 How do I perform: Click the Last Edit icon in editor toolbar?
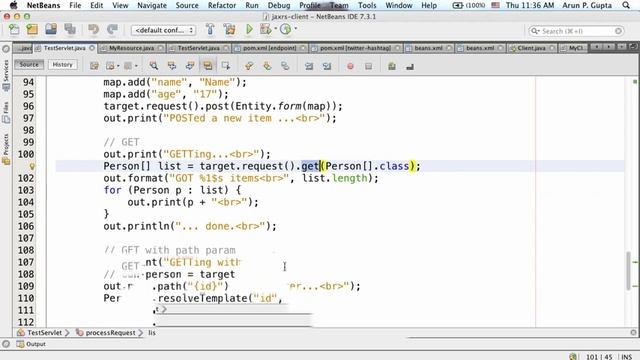[x=94, y=66]
